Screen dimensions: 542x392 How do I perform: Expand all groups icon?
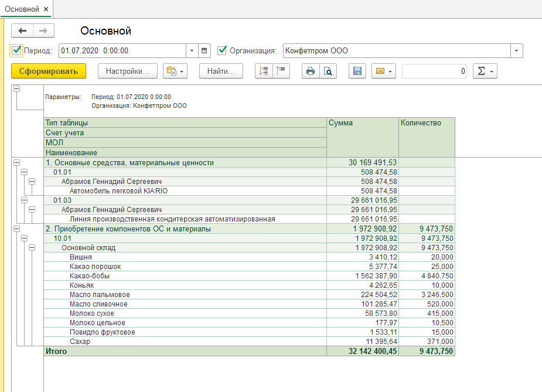264,71
